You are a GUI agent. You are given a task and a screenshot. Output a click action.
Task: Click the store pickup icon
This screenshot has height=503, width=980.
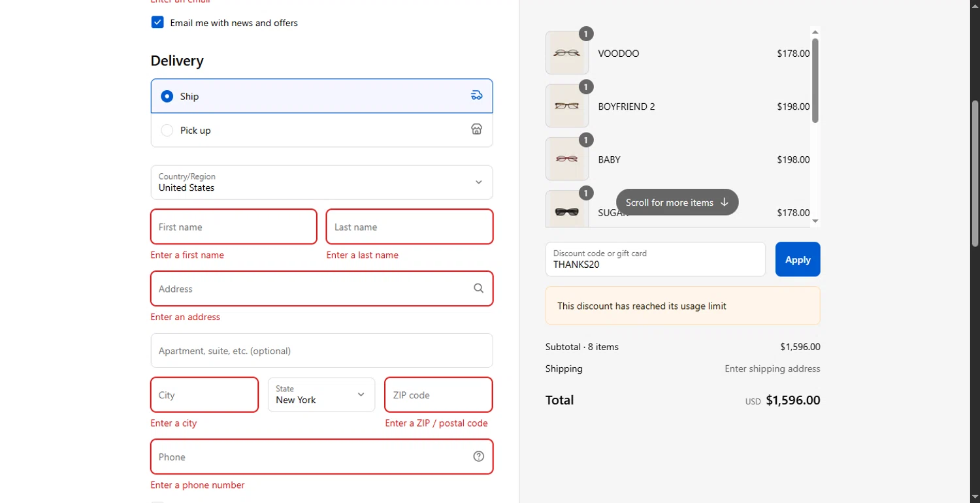477,129
